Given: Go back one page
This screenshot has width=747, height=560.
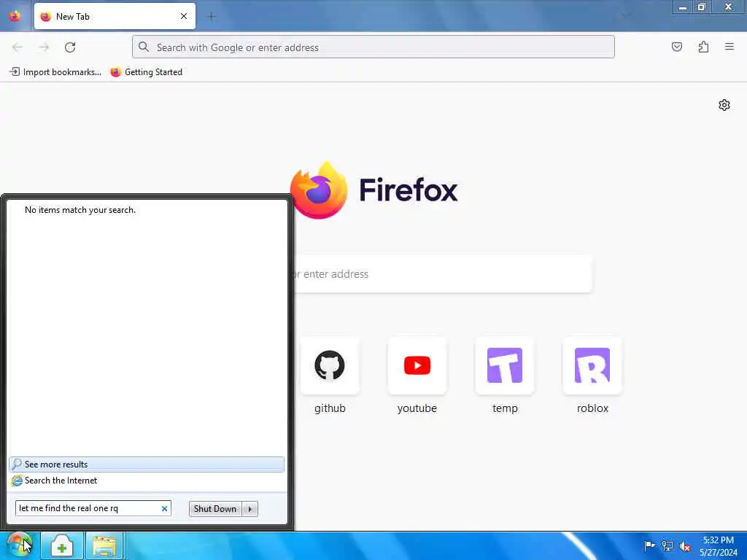Looking at the screenshot, I should point(18,47).
